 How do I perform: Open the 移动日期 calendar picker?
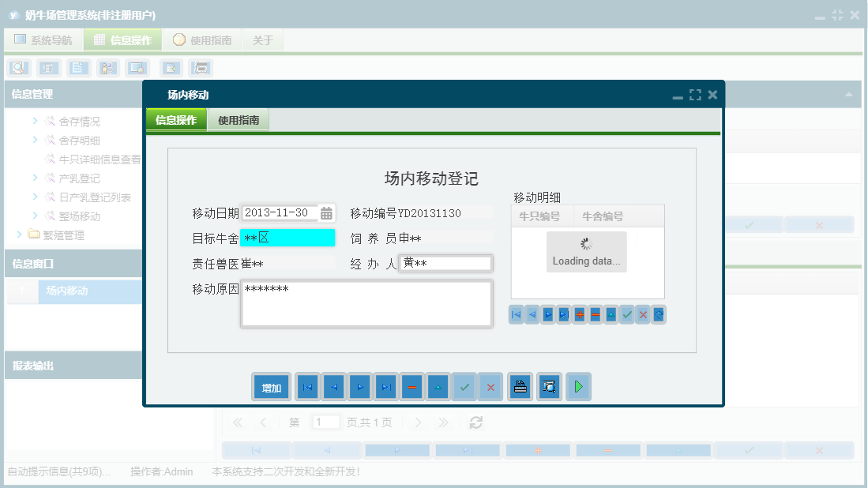coord(325,212)
